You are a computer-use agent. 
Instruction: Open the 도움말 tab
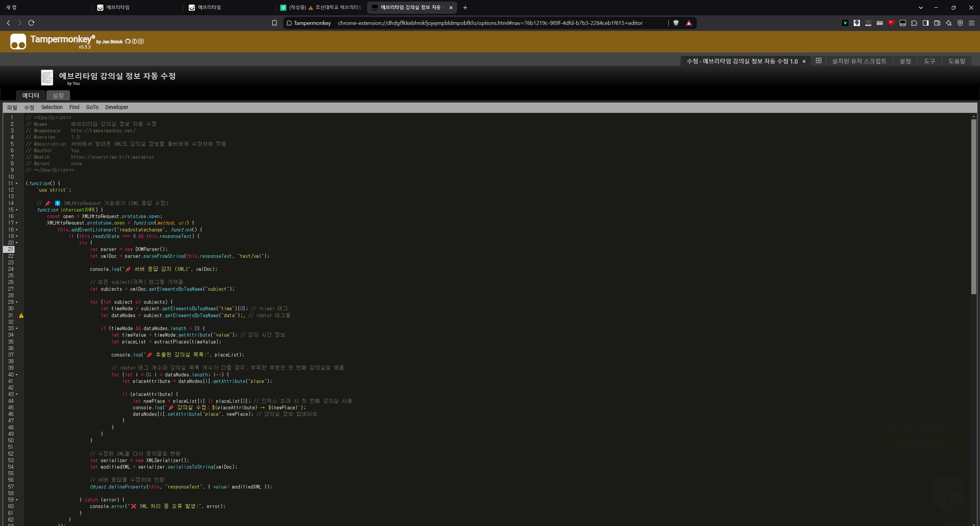(x=957, y=61)
